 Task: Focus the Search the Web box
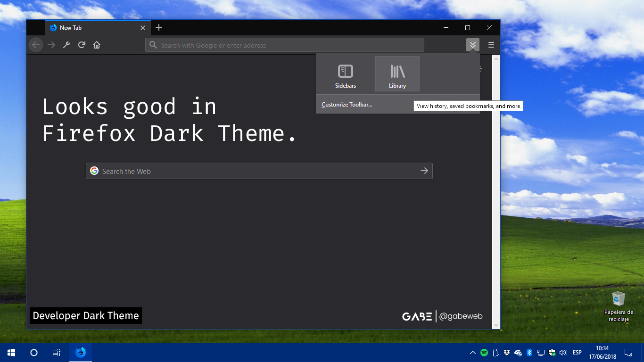pos(259,171)
